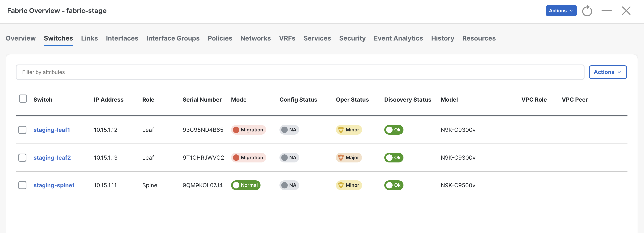Switch to the Overview tab
644x233 pixels.
(x=21, y=38)
